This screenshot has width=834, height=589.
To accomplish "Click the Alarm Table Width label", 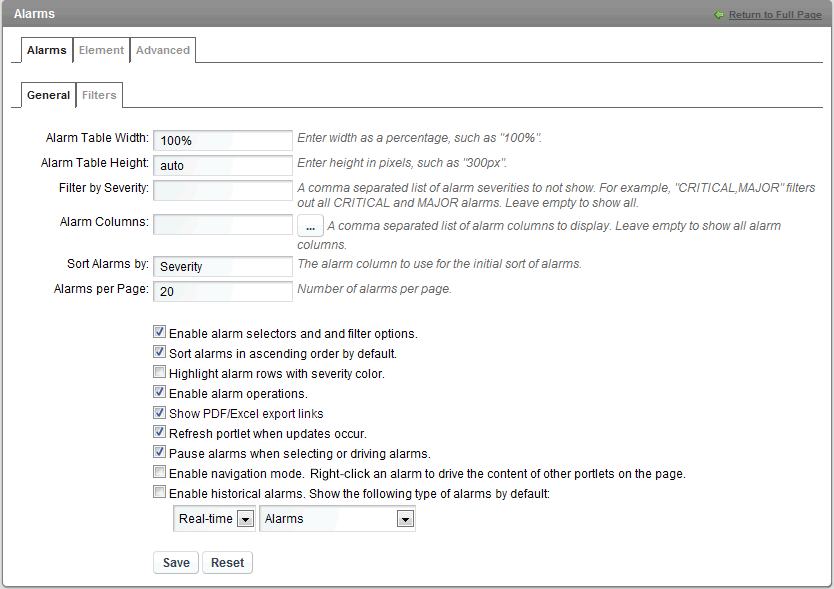I will coord(97,138).
